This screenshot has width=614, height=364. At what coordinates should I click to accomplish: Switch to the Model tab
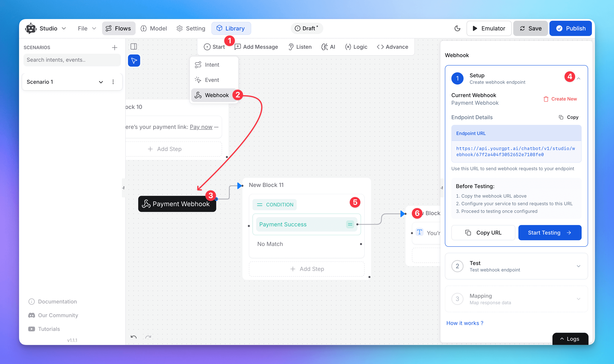pyautogui.click(x=154, y=28)
